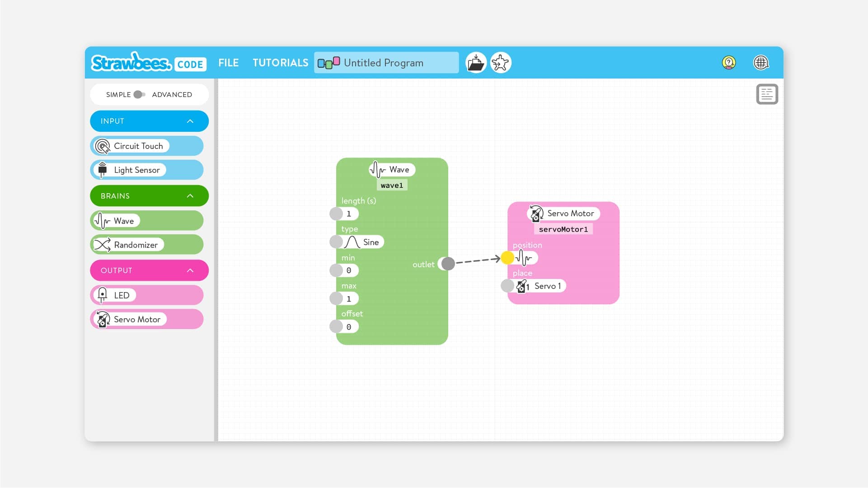The width and height of the screenshot is (868, 488).
Task: Open the help question mark icon
Action: click(728, 62)
